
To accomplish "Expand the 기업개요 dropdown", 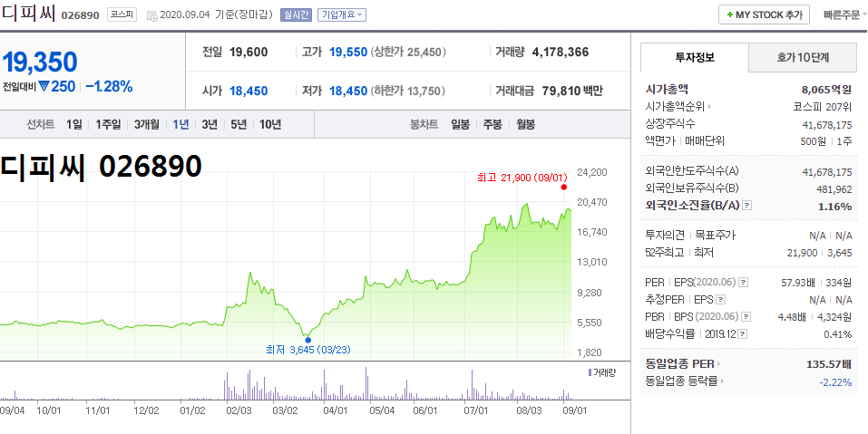I will click(x=342, y=14).
